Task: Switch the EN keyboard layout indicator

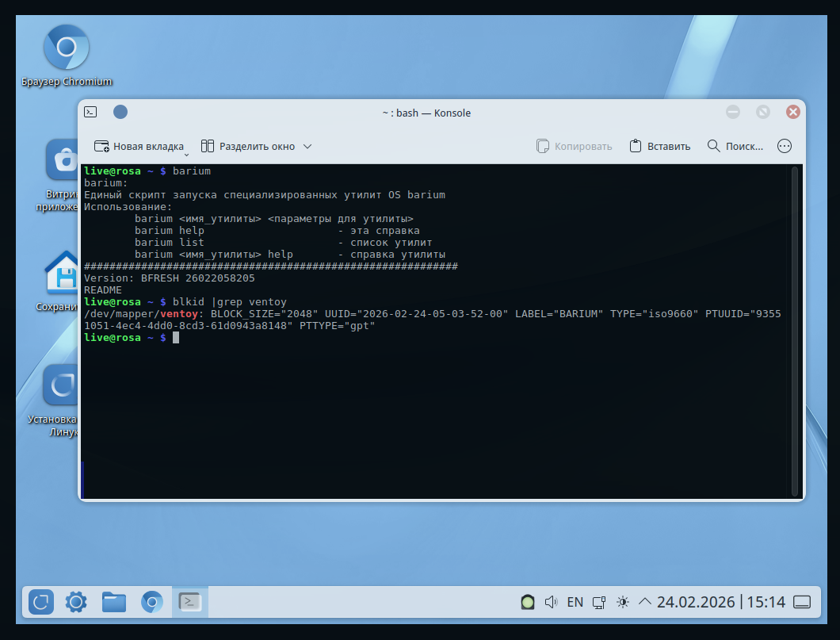Action: click(x=575, y=603)
